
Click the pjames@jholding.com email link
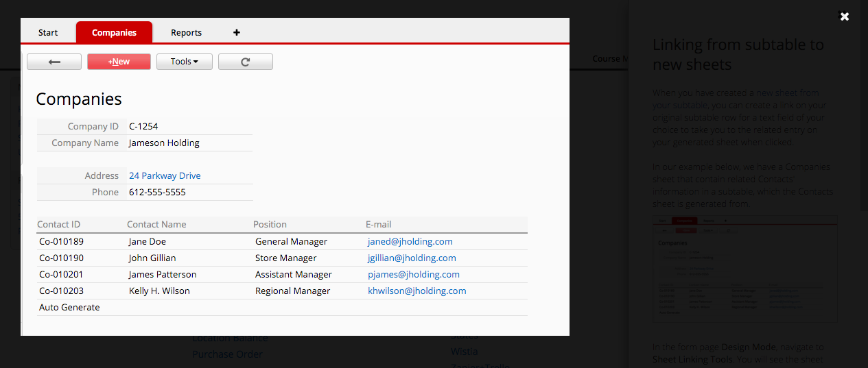414,274
